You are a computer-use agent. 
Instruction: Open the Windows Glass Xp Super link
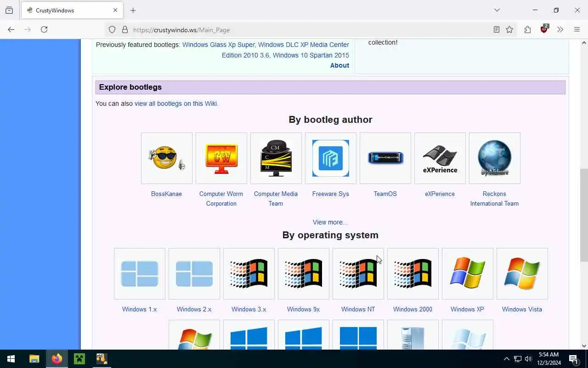pos(218,45)
